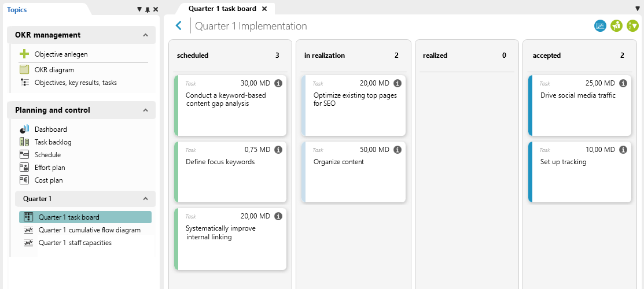Open Quarter 1 staff capacities entry

75,243
